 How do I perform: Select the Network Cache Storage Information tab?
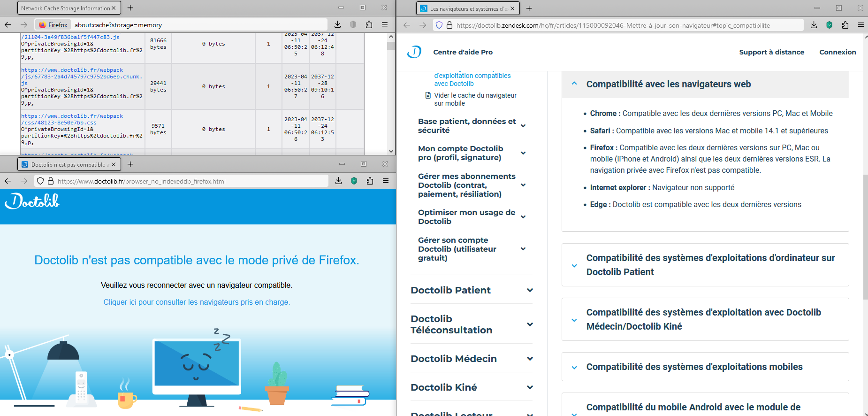pos(69,8)
